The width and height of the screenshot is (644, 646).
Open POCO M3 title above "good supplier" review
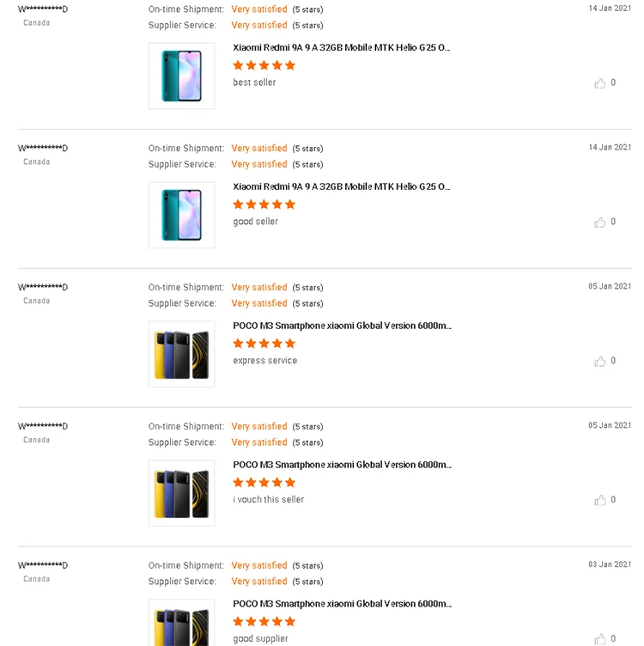tap(342, 605)
